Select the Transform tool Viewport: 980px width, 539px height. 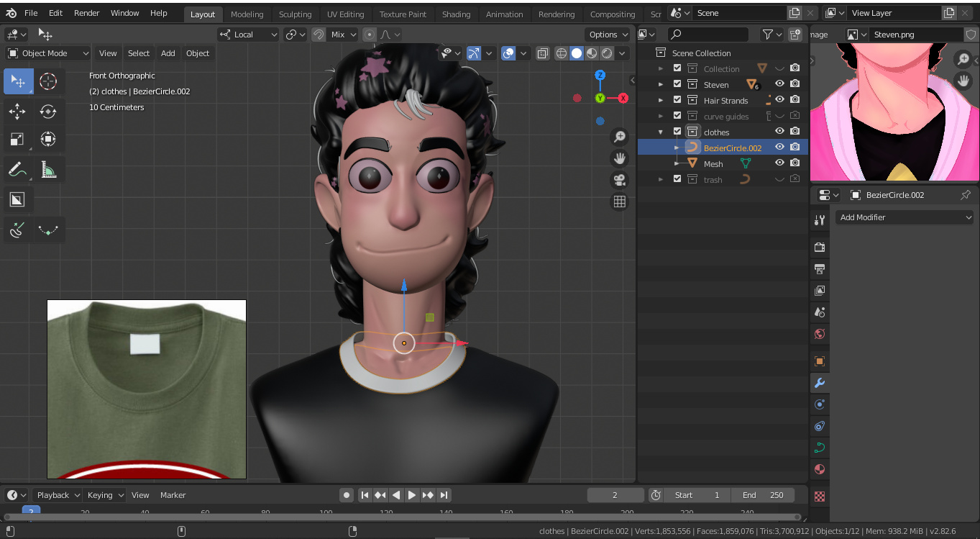click(x=48, y=139)
